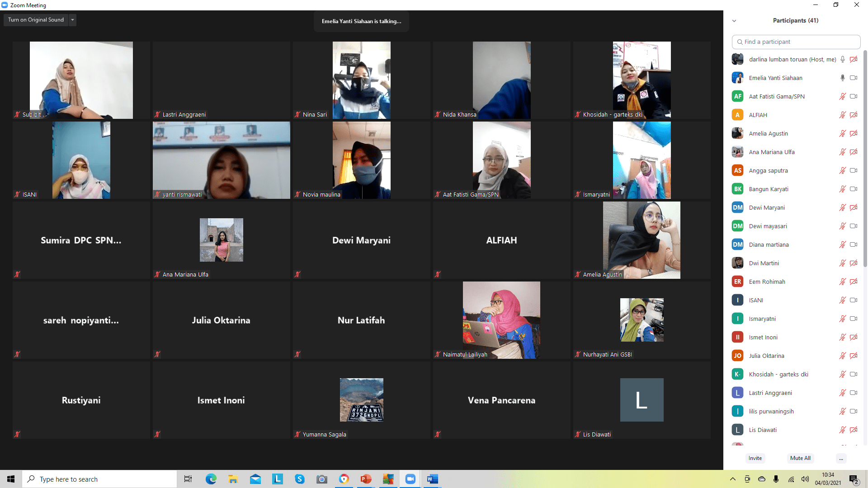Open the more options ellipsis button
Image resolution: width=868 pixels, height=488 pixels.
pyautogui.click(x=841, y=458)
